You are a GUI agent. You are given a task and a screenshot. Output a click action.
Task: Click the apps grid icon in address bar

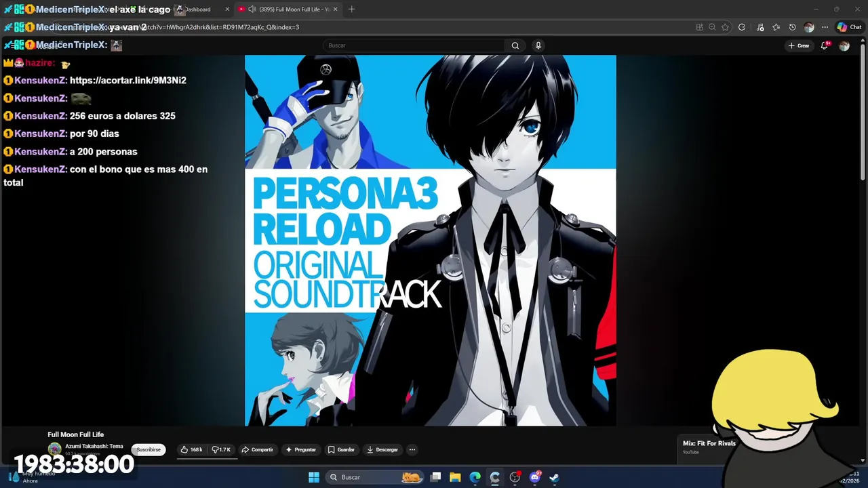699,27
